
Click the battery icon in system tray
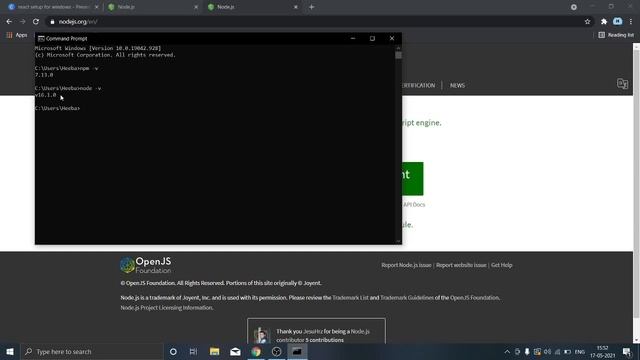click(567, 351)
